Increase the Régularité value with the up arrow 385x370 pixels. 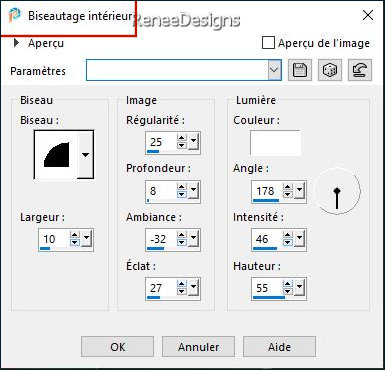182,138
